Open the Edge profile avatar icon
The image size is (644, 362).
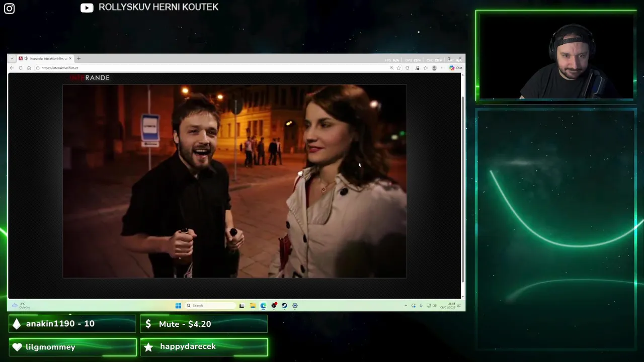pyautogui.click(x=434, y=68)
